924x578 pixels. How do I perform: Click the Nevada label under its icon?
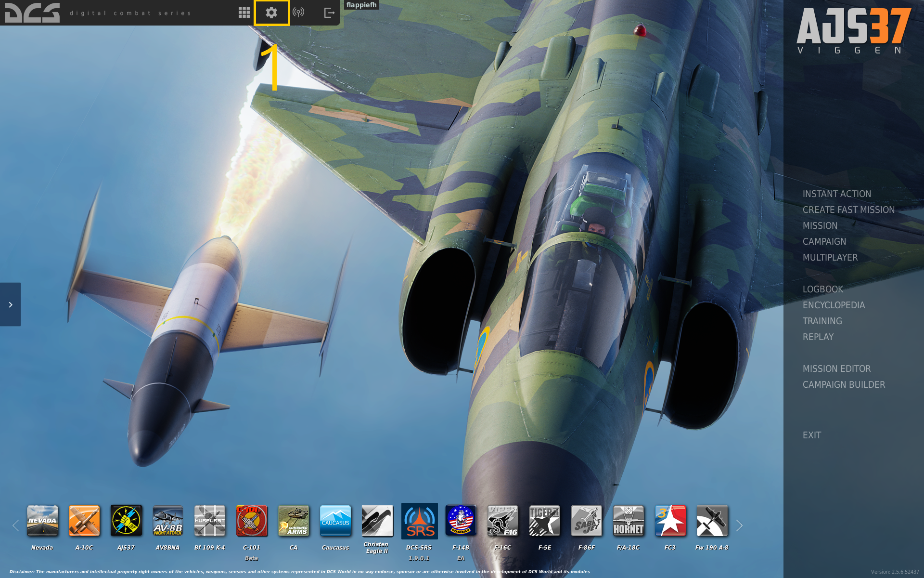pyautogui.click(x=42, y=548)
